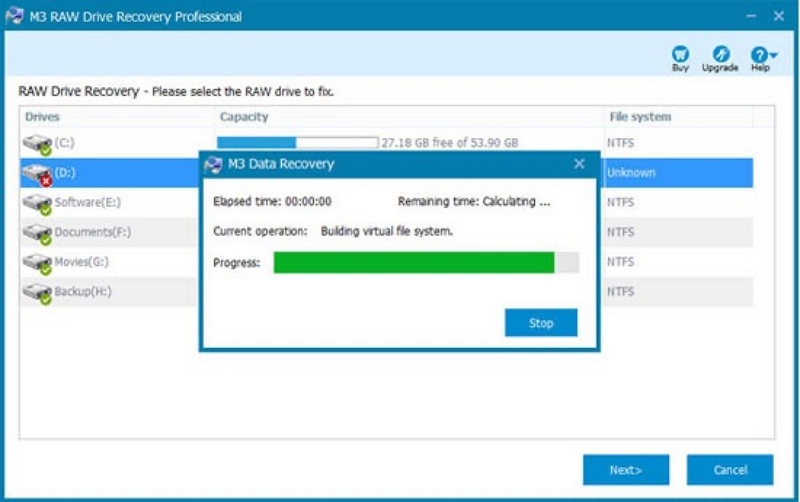
Task: Select the Documents(F:) row label
Action: (92, 232)
